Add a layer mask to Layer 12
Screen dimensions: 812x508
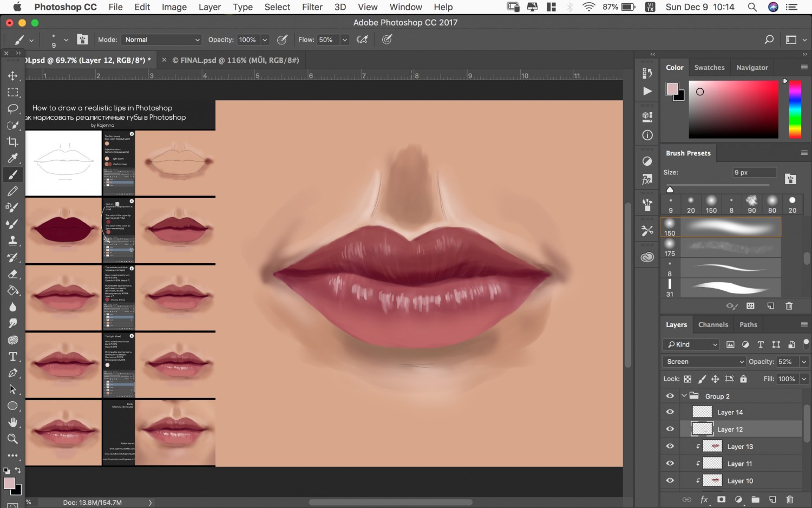721,499
